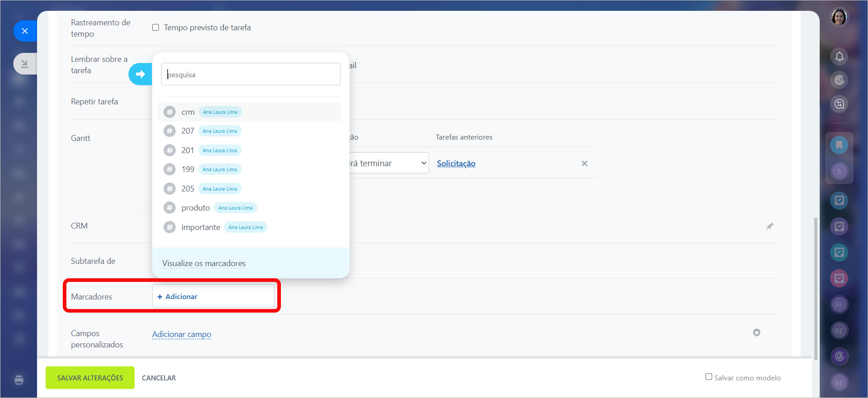Open the third teal task chat icon
This screenshot has height=398, width=868.
839,252
